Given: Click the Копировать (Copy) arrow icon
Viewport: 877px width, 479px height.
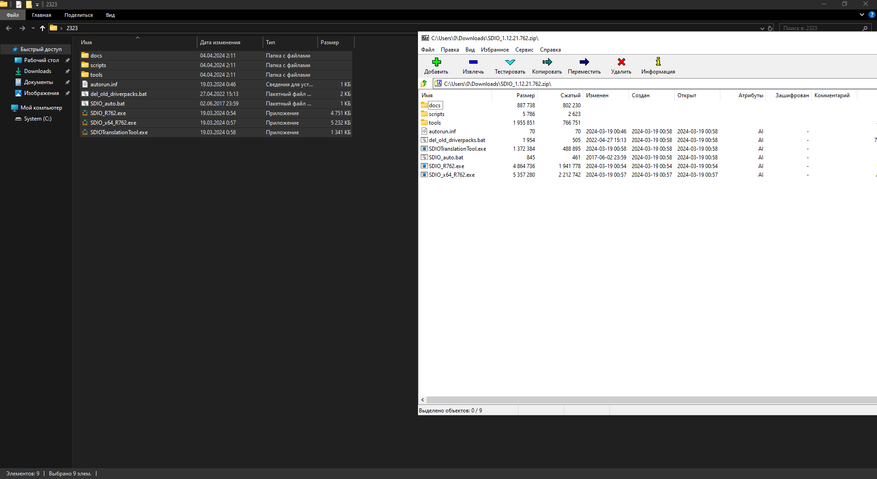Looking at the screenshot, I should point(547,62).
